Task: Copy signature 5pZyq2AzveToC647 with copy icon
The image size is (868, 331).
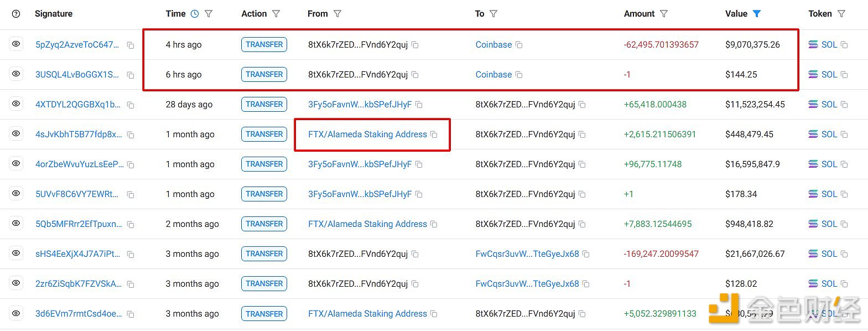Action: [131, 45]
